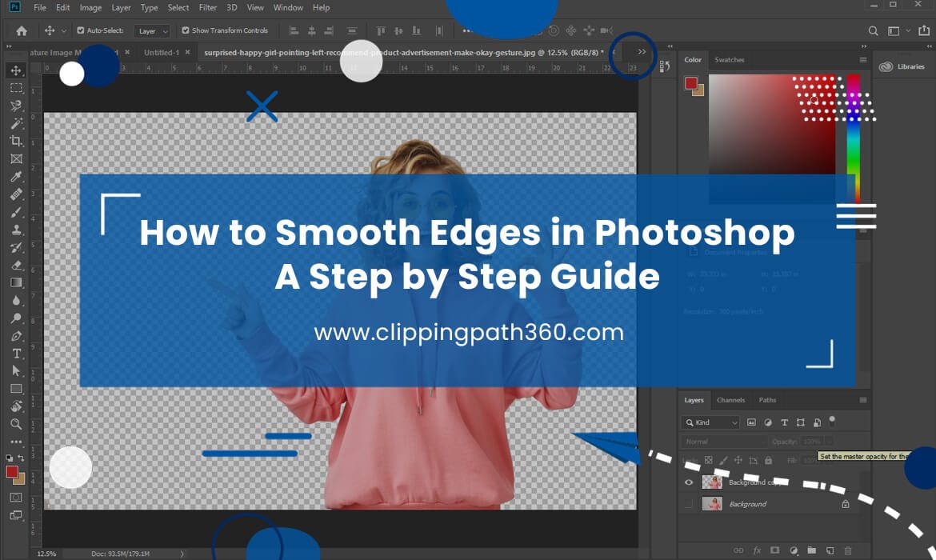Select the Frame tool
936x560 pixels.
(16, 159)
